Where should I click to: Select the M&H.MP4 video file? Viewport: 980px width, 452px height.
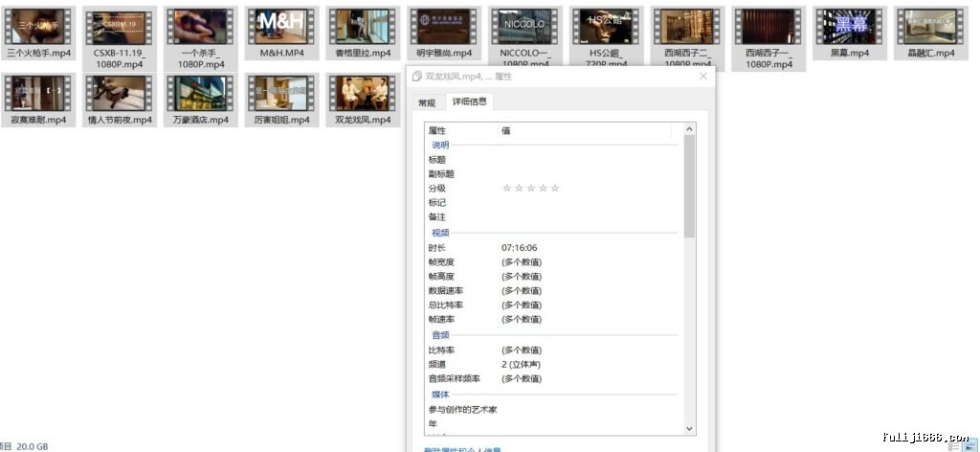[282, 26]
